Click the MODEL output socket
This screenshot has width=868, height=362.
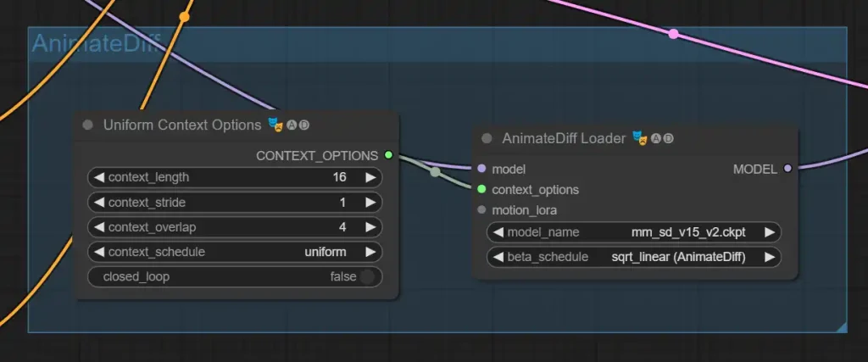coord(787,169)
